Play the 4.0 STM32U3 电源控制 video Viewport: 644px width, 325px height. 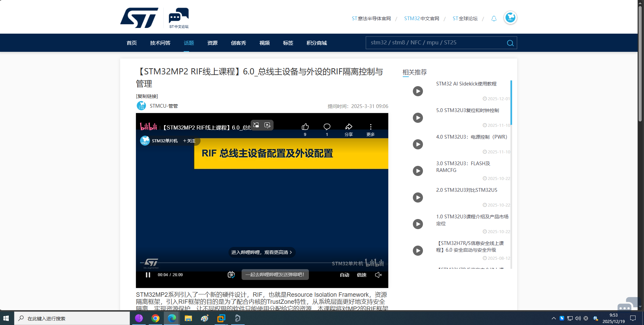tap(418, 144)
